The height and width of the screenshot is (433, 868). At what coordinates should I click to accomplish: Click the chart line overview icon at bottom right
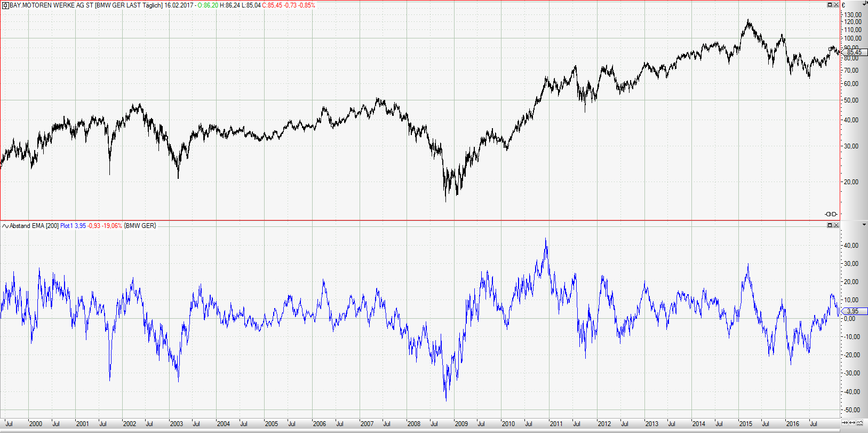(860, 422)
